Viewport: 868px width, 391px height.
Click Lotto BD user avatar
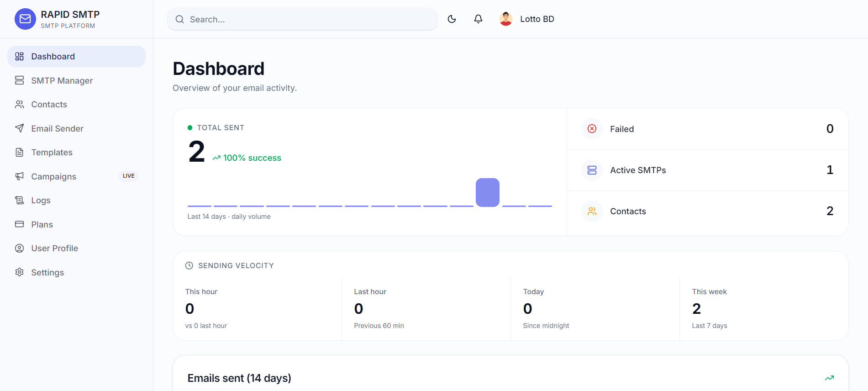pyautogui.click(x=506, y=19)
